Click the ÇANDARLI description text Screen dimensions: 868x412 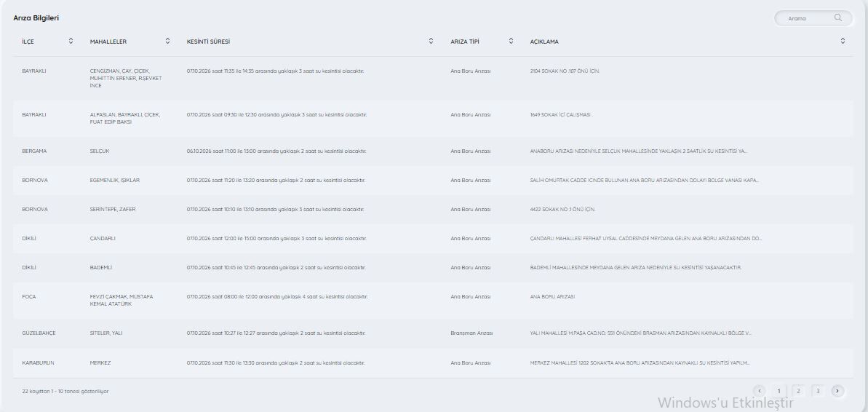(645, 239)
